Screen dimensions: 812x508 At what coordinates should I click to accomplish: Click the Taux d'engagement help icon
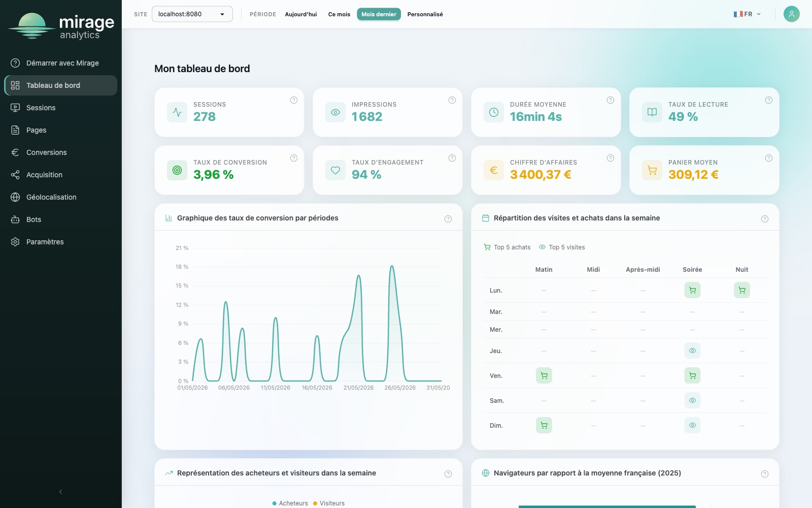coord(452,158)
